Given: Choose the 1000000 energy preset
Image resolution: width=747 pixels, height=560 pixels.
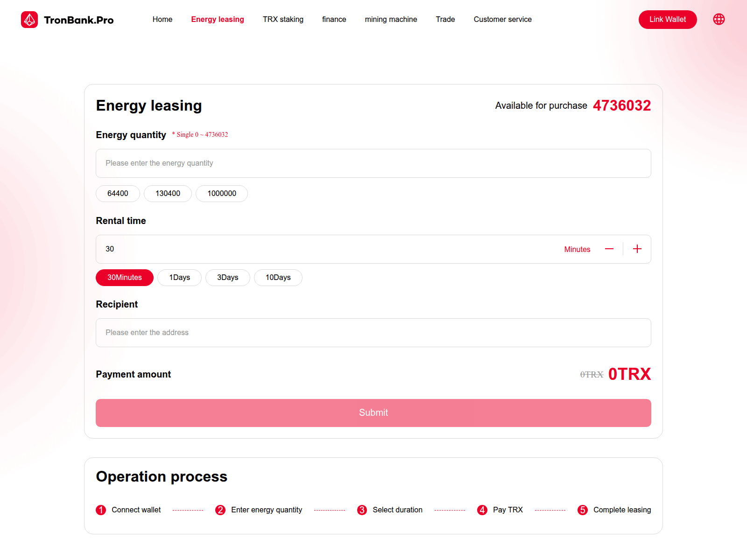Looking at the screenshot, I should 221,193.
